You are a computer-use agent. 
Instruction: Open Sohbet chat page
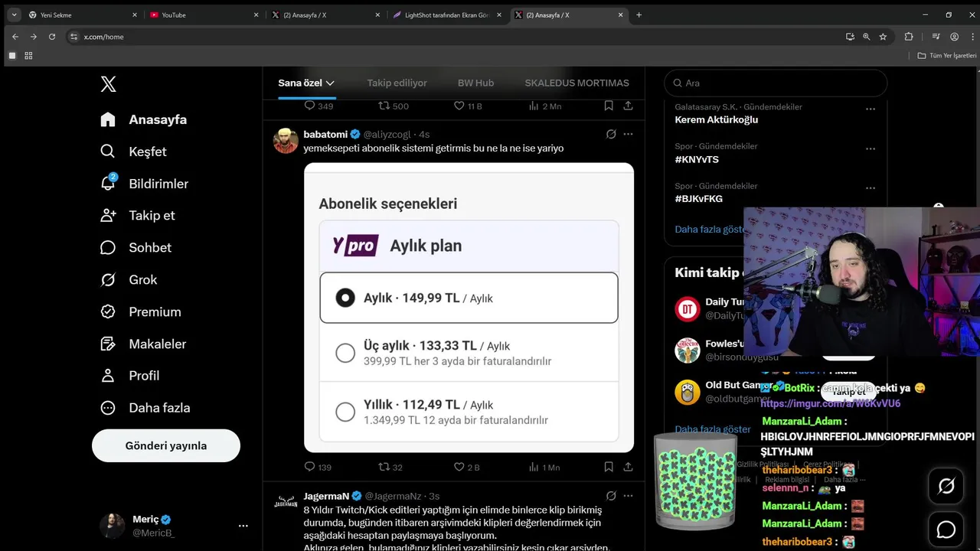pos(136,248)
